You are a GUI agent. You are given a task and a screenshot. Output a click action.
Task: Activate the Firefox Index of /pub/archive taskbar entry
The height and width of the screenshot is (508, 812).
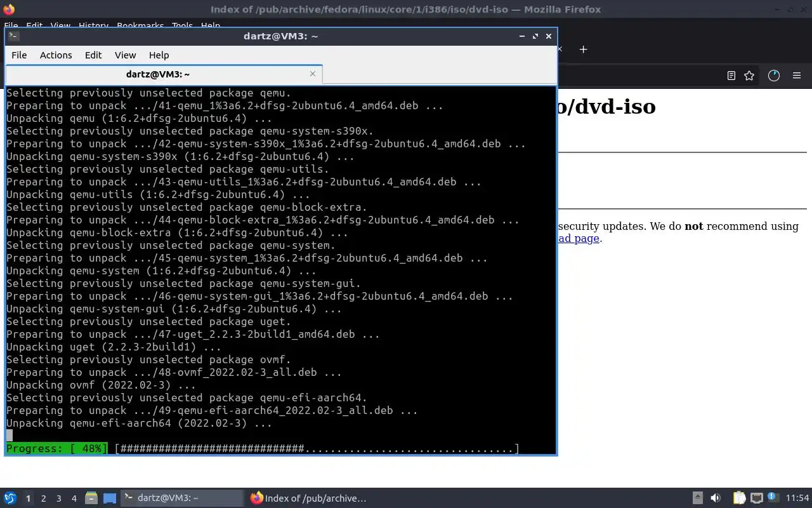pos(309,498)
